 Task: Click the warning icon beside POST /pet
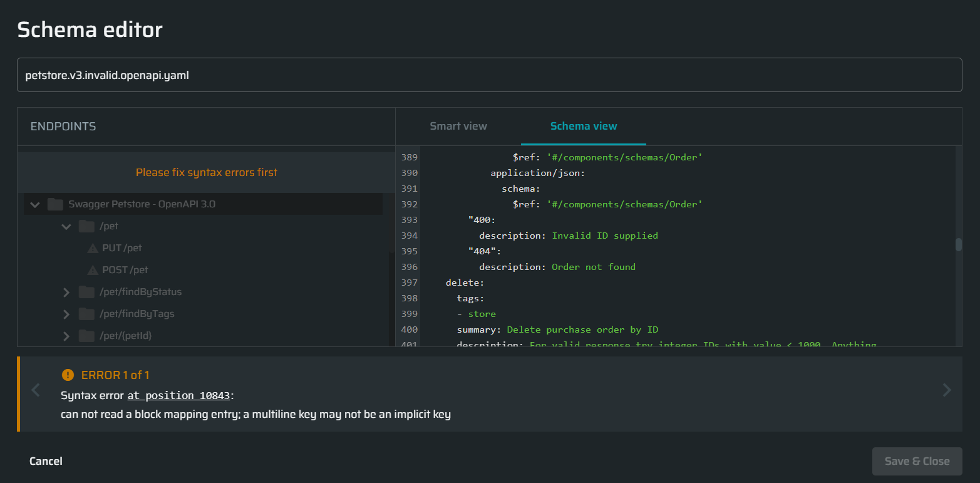pos(93,271)
